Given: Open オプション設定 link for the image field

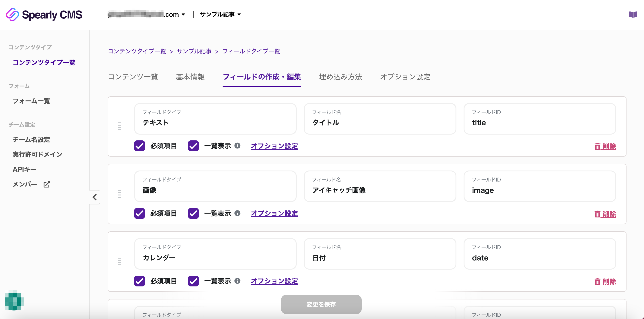Looking at the screenshot, I should [x=274, y=213].
